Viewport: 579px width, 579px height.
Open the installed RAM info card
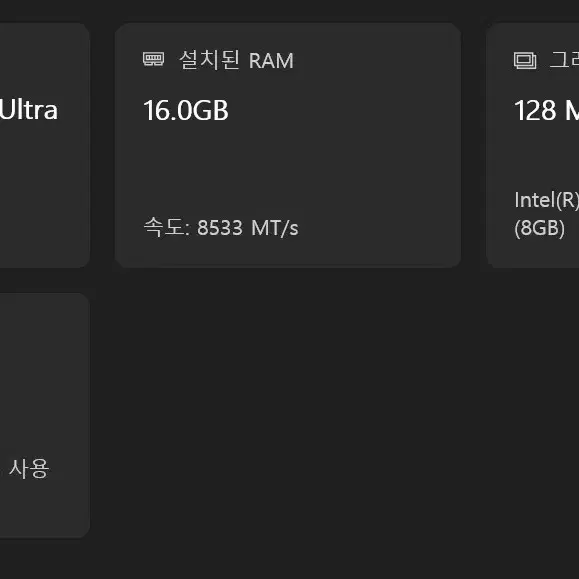[288, 145]
